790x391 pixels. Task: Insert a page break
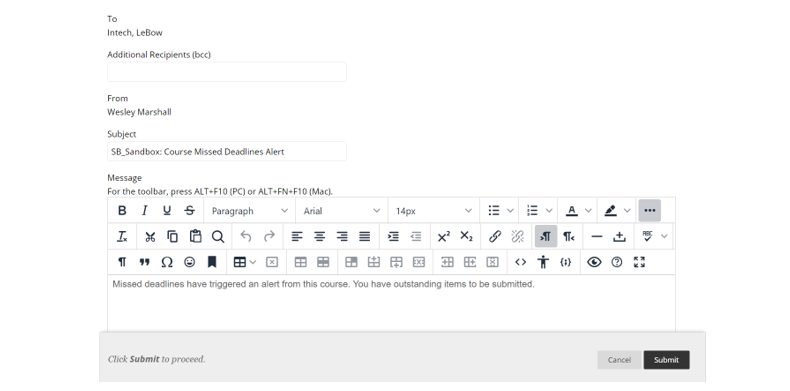pyautogui.click(x=620, y=236)
